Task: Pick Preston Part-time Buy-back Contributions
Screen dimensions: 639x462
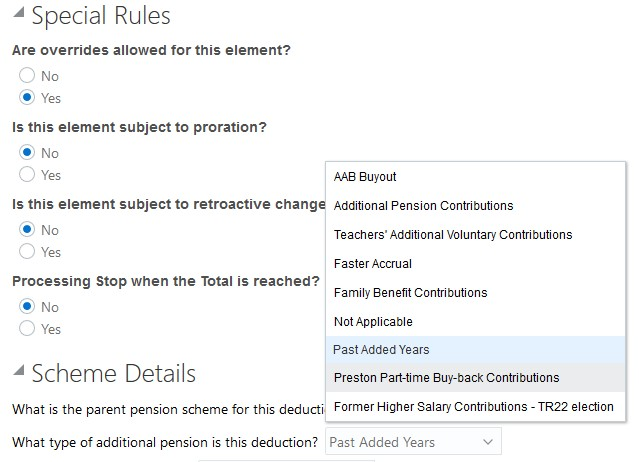Action: click(x=446, y=378)
